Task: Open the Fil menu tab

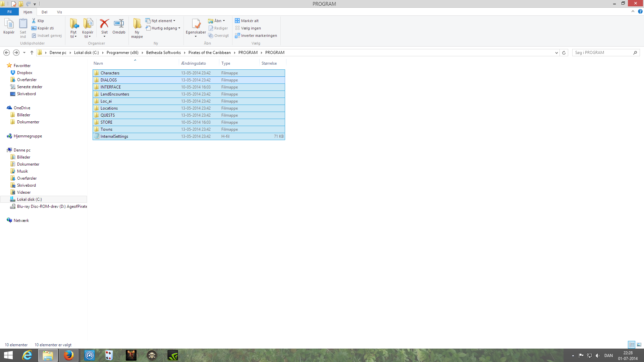Action: (9, 12)
